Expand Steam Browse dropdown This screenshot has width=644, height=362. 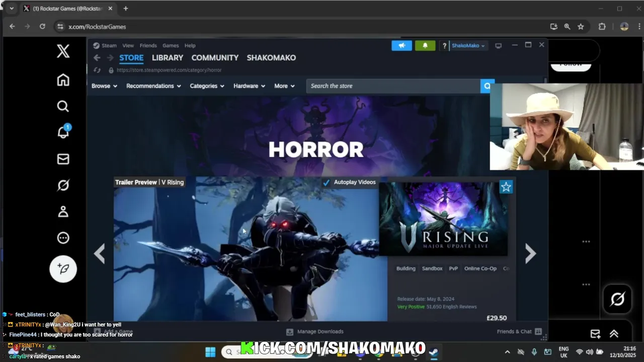coord(104,86)
